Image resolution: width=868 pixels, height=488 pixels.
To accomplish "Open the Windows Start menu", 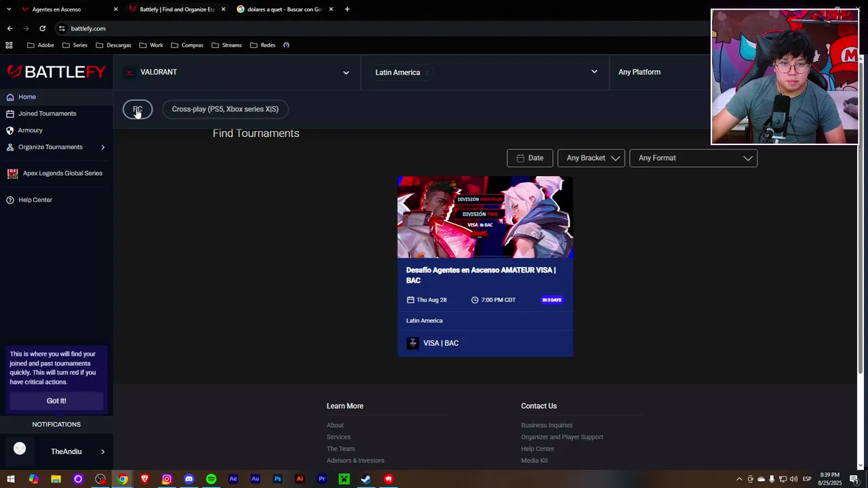I will 11,479.
